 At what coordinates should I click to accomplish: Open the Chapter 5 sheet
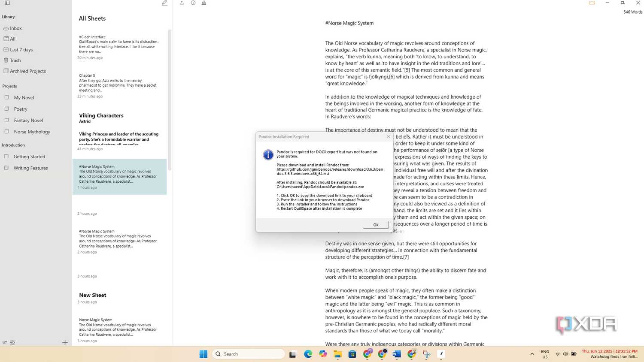(119, 86)
